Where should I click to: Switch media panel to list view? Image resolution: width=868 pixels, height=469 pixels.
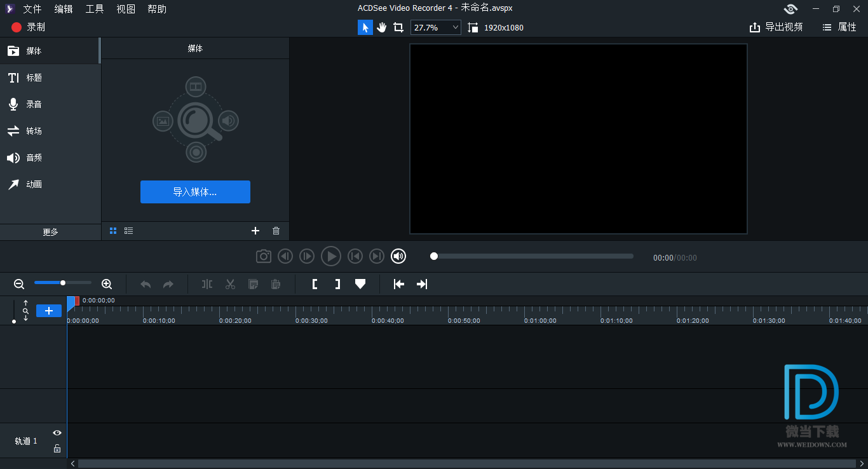click(129, 231)
